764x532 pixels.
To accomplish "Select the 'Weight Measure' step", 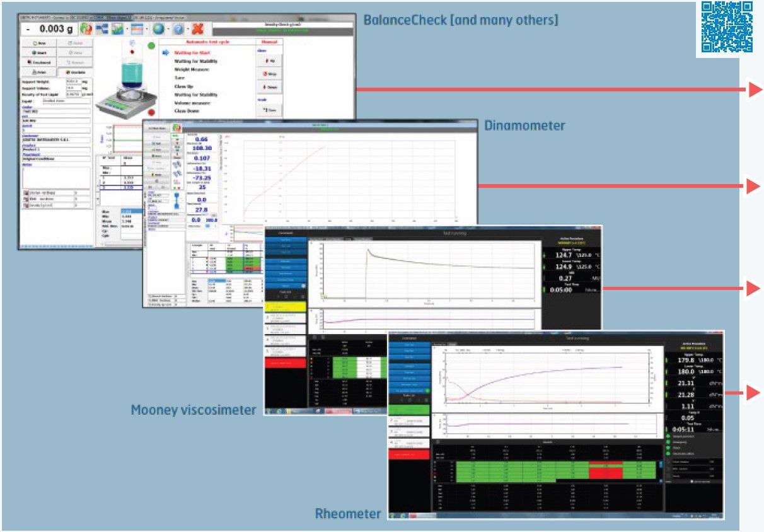I will [192, 69].
